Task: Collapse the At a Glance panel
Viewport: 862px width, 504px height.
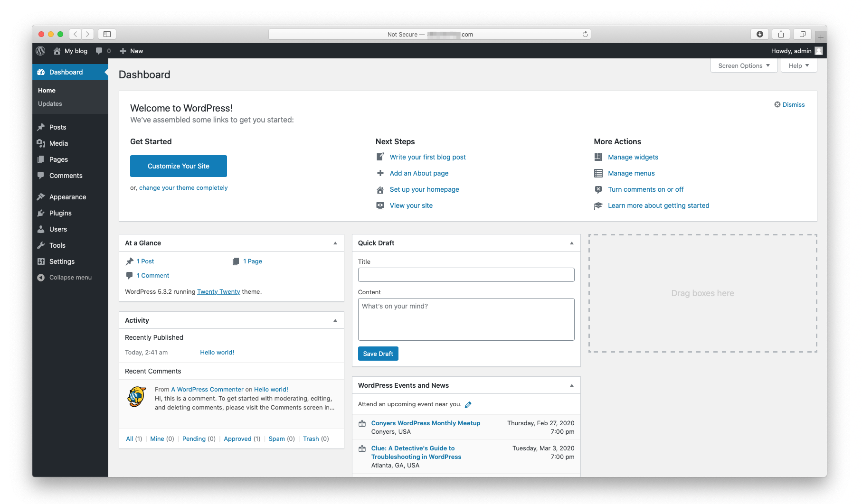Action: 335,243
